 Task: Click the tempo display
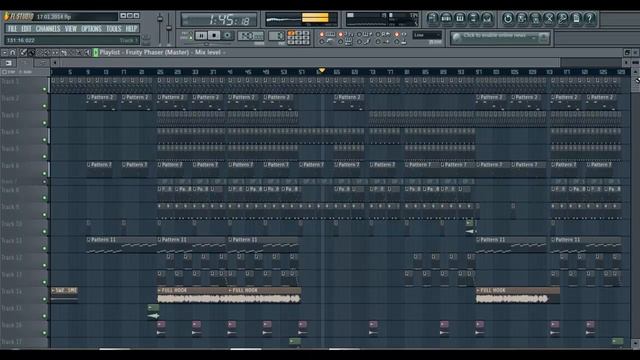coord(250,36)
